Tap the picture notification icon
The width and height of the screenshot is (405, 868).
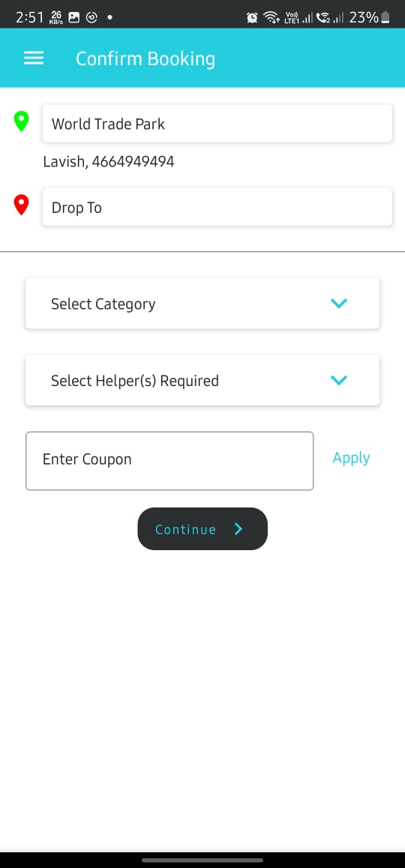73,18
